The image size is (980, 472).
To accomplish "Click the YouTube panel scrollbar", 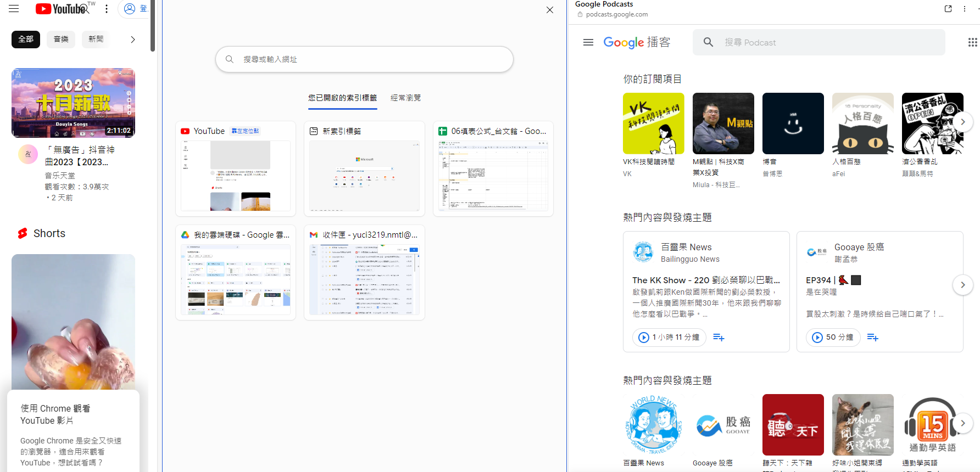I will 153,26.
